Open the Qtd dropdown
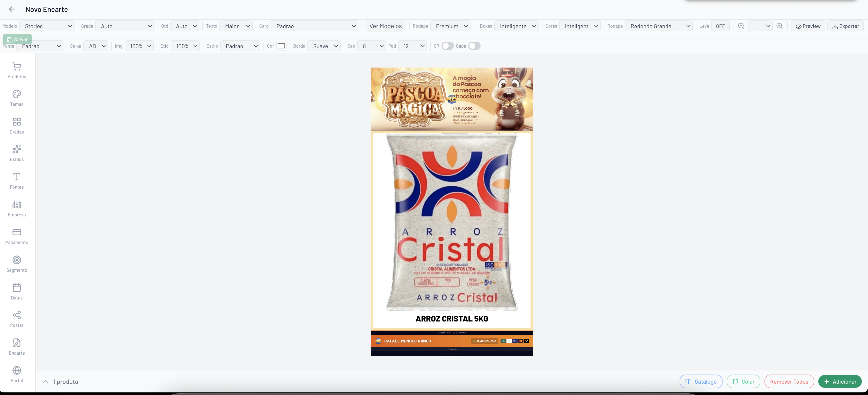This screenshot has height=395, width=868. click(185, 26)
